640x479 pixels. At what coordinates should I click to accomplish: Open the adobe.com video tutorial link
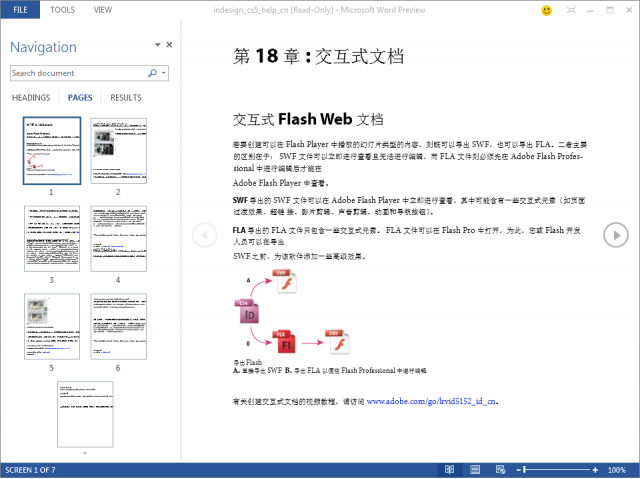tap(432, 401)
